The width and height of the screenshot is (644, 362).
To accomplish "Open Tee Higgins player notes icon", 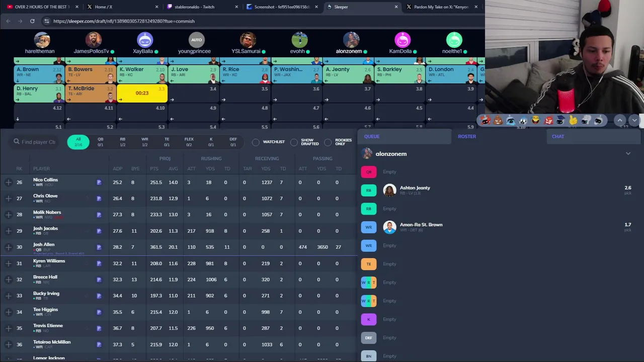I will (99, 312).
